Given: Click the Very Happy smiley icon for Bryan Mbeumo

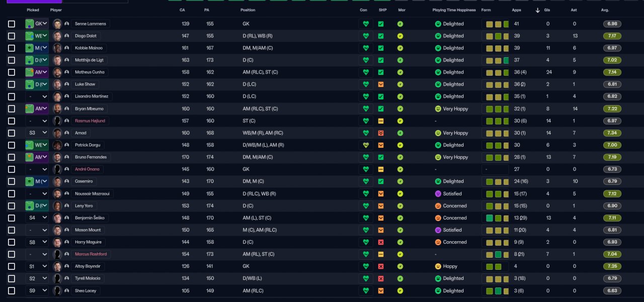Looking at the screenshot, I should (438, 109).
